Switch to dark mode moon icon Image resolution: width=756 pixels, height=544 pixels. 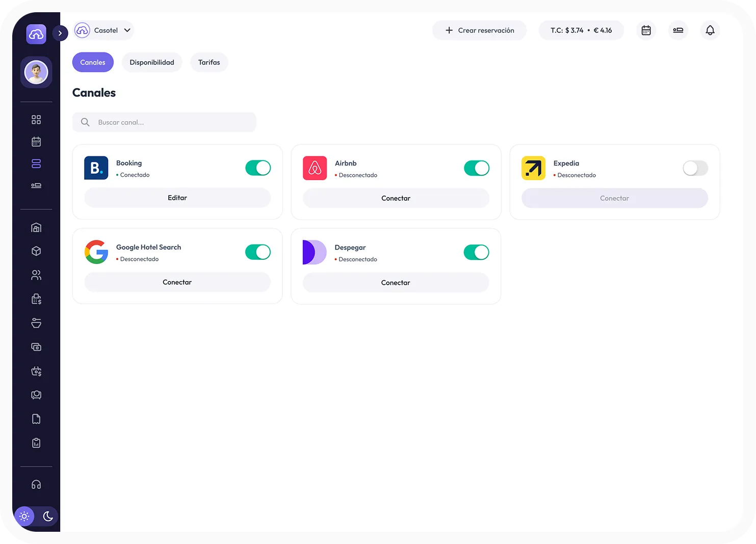(x=48, y=516)
